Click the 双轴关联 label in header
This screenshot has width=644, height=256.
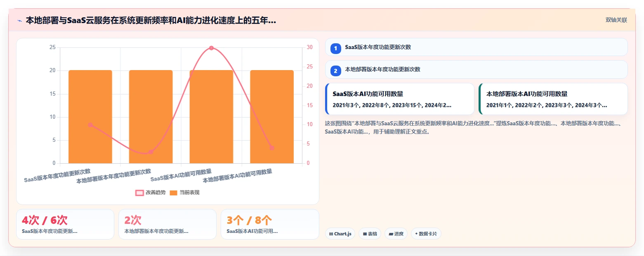[616, 20]
